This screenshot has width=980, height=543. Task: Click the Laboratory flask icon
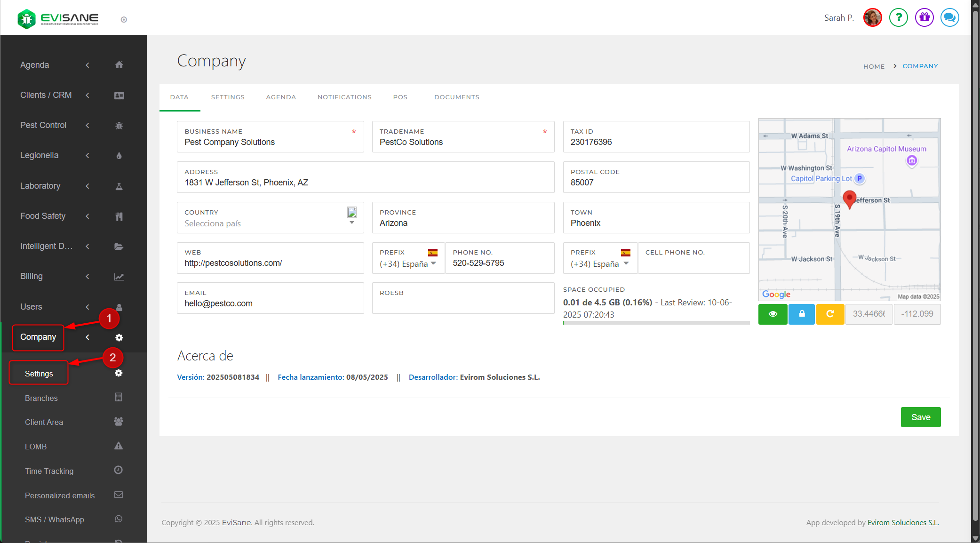119,186
